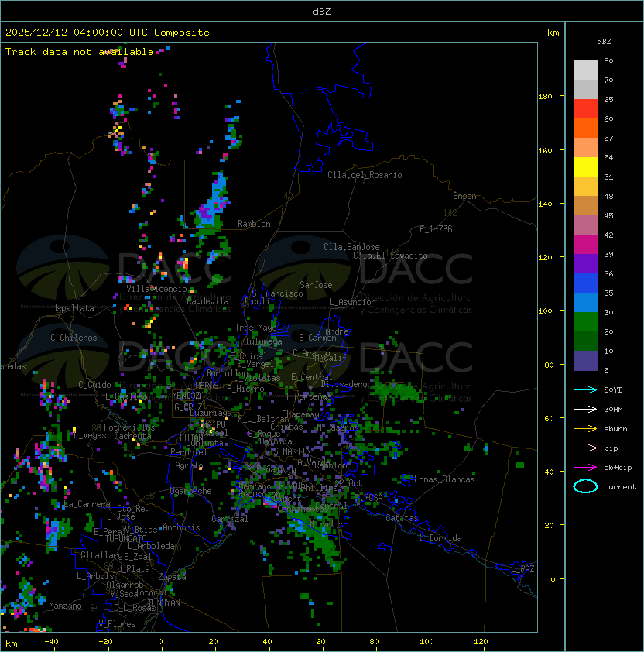The height and width of the screenshot is (652, 644).
Task: Pick the bright yellow swatch in dBZ scale
Action: pos(585,166)
